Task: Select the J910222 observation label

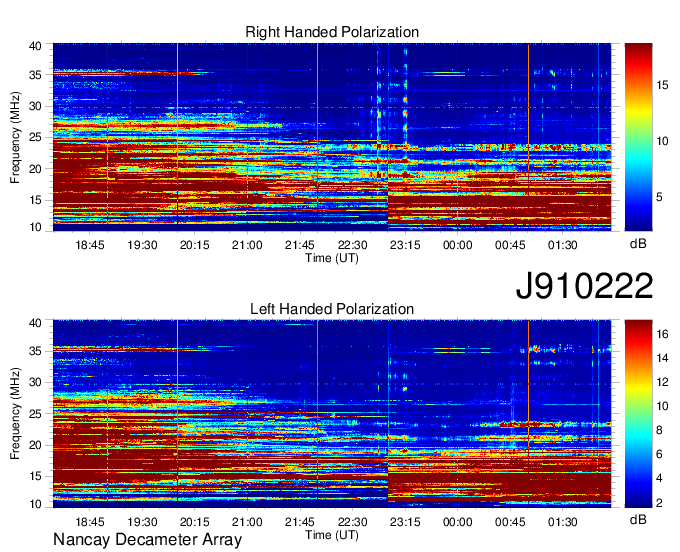Action: tap(584, 286)
